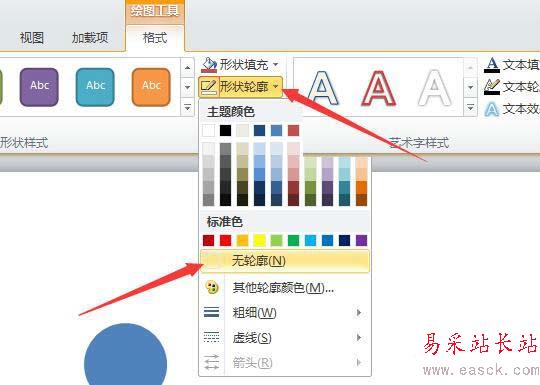This screenshot has height=385, width=540.
Task: Select medium blue theme color swatch
Action: pos(276,131)
